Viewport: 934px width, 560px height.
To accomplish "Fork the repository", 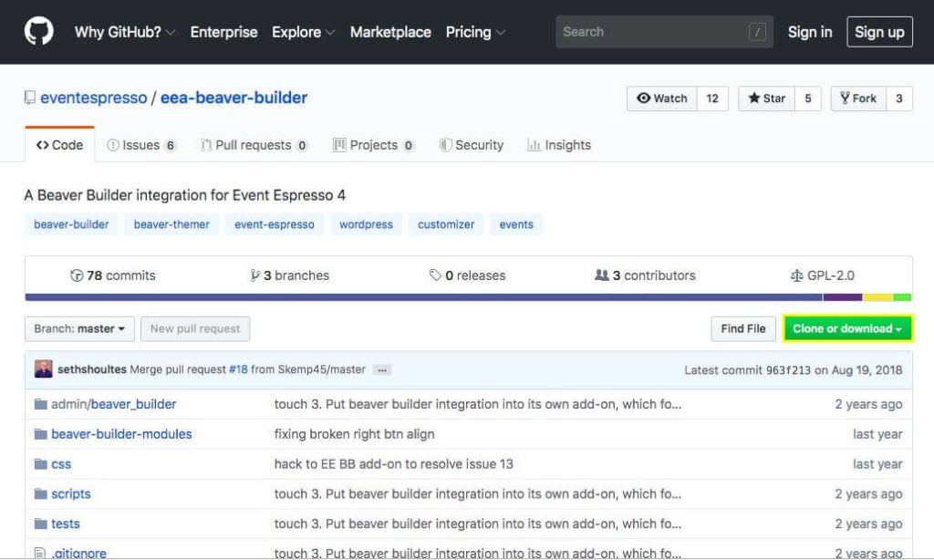I will (x=858, y=99).
